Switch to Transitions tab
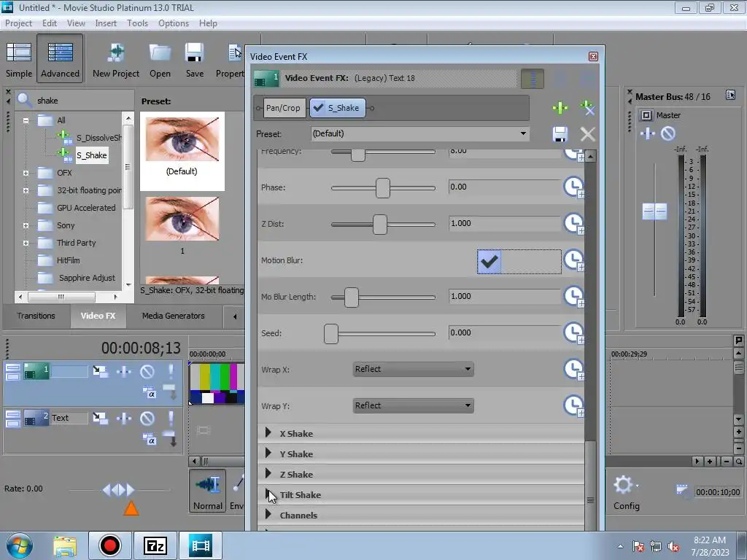The image size is (747, 560). pyautogui.click(x=36, y=316)
